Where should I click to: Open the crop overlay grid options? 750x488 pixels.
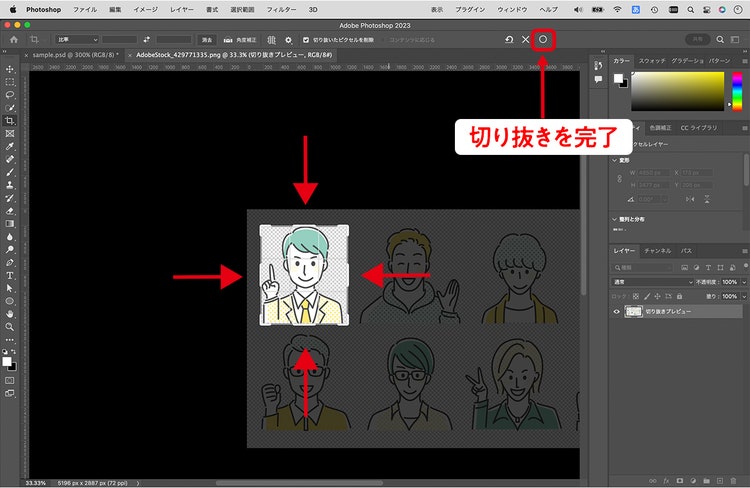[x=272, y=40]
